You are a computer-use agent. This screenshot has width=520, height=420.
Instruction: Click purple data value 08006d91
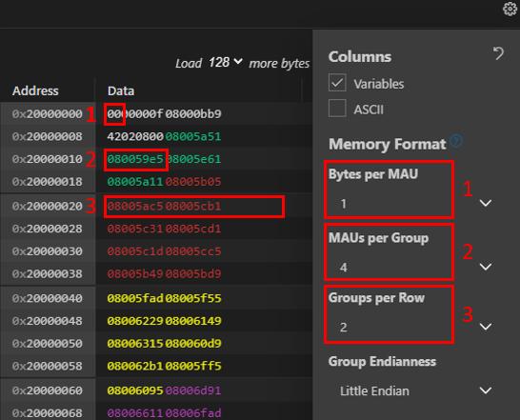pos(193,390)
